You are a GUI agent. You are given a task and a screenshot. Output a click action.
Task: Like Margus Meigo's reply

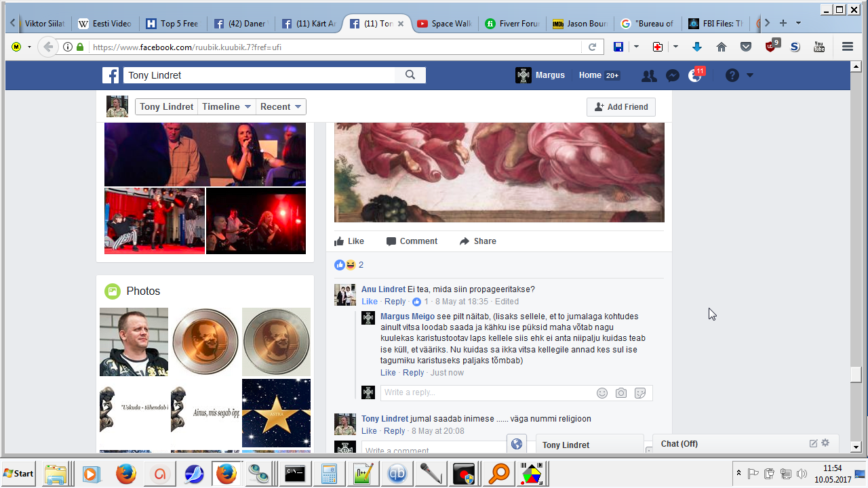388,373
